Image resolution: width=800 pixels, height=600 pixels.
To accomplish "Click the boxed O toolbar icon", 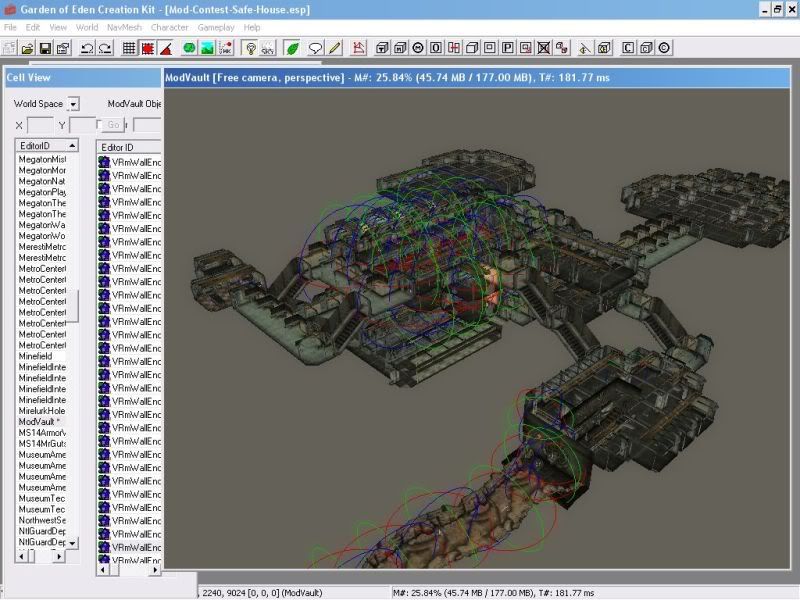I will tap(436, 48).
